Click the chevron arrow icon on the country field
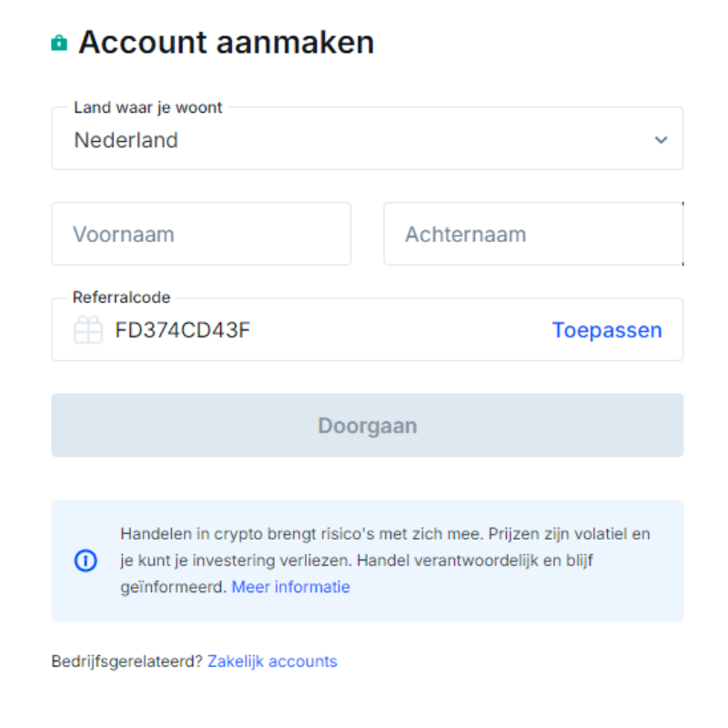The height and width of the screenshot is (728, 728). [663, 139]
